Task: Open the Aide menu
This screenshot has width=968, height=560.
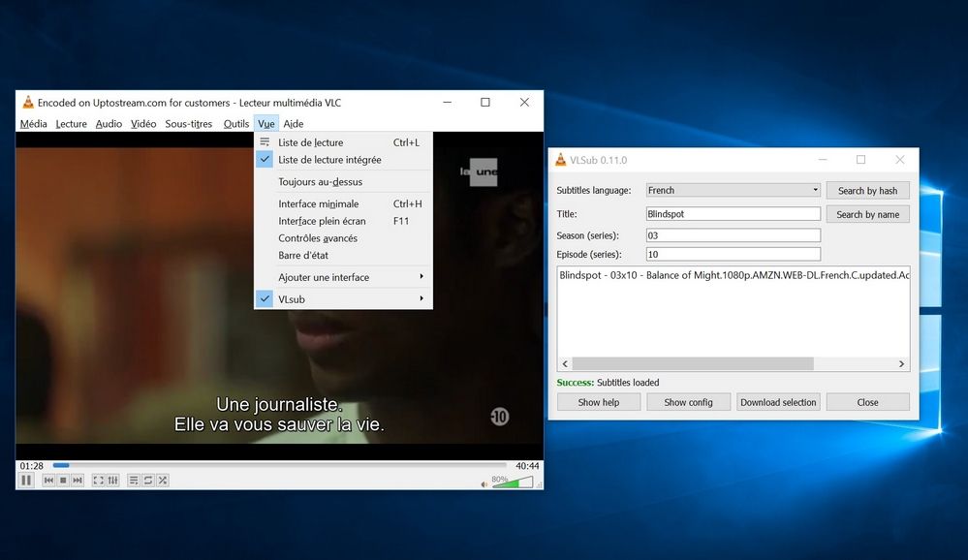Action: [294, 123]
